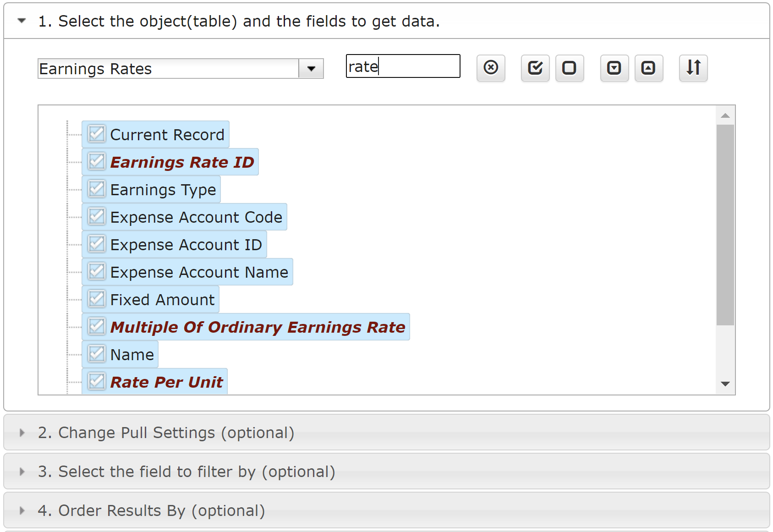The image size is (773, 532).
Task: Click the field search box containing 'rate'
Action: coord(403,66)
